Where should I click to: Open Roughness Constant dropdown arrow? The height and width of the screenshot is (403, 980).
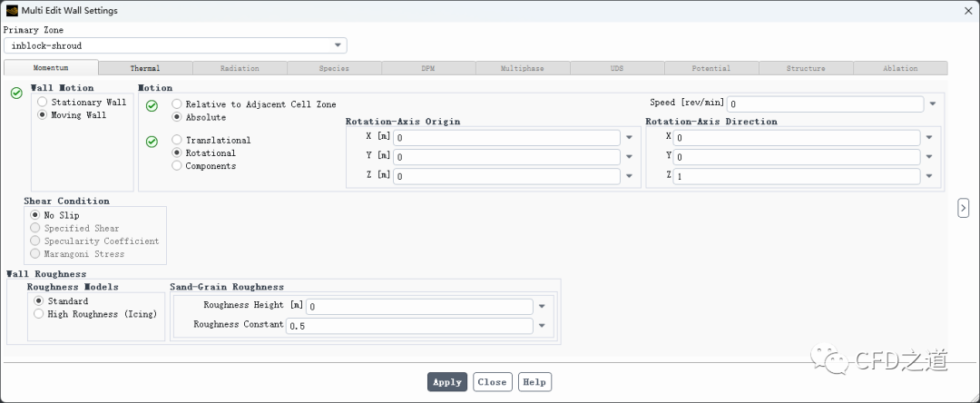[542, 326]
